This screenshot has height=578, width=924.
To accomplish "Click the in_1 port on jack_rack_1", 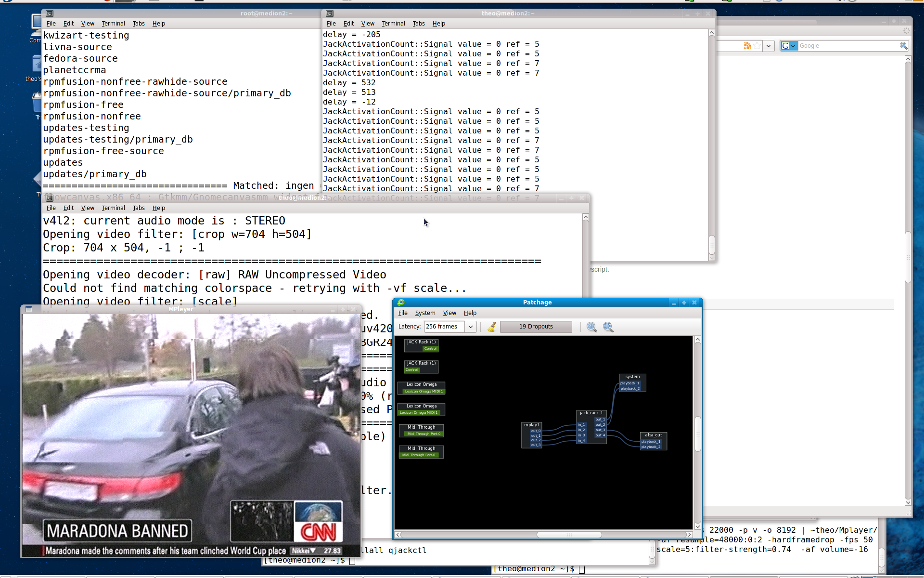I will tap(581, 425).
